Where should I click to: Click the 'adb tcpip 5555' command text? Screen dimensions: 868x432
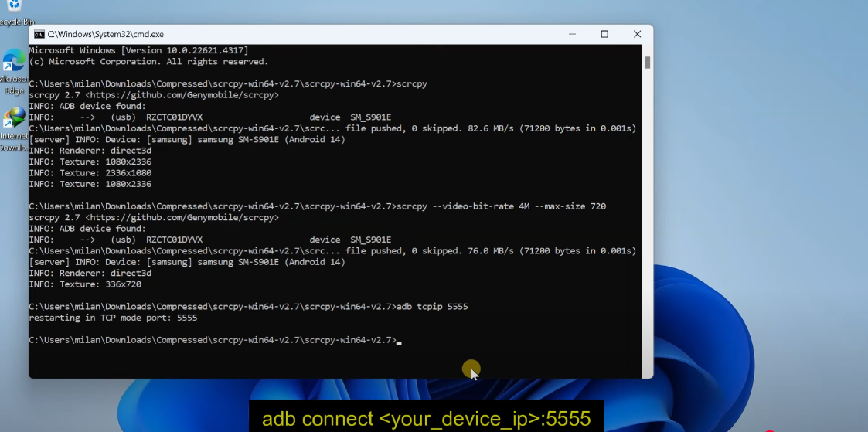[432, 307]
